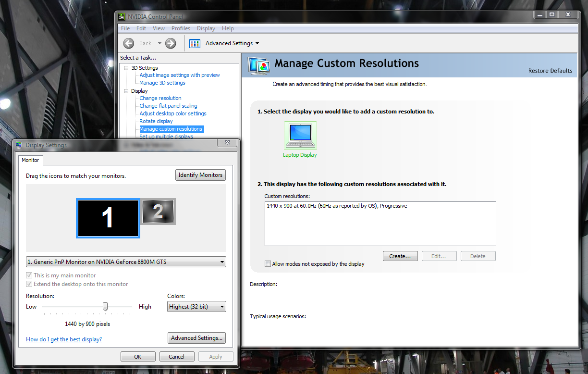Click the Restore Defaults link
Screen dimensions: 588x374
click(551, 71)
